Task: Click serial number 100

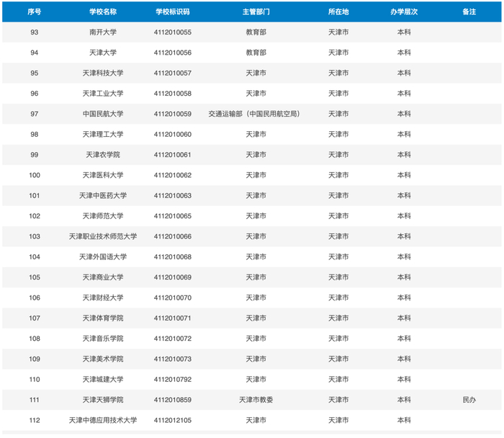Action: [x=35, y=175]
